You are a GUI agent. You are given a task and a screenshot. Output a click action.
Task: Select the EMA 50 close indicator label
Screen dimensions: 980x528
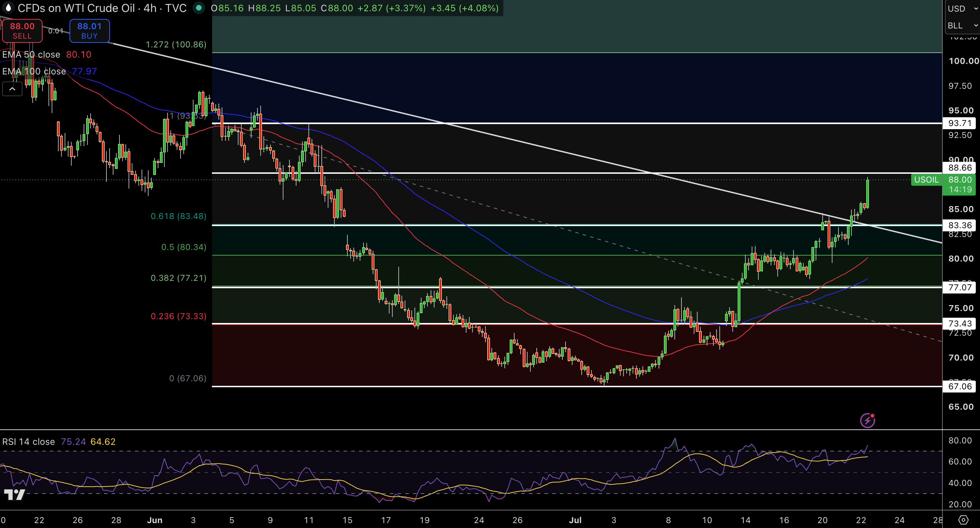tap(31, 54)
